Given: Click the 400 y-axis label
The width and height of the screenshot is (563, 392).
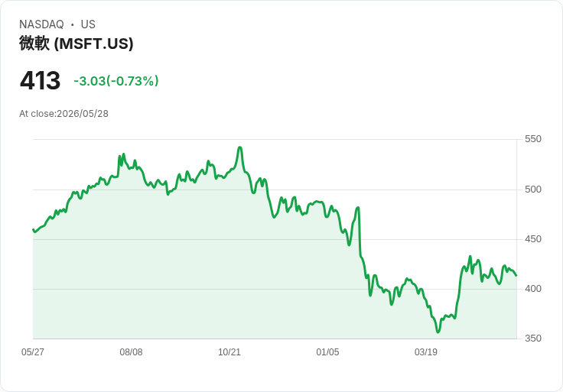Looking at the screenshot, I should pyautogui.click(x=533, y=289).
